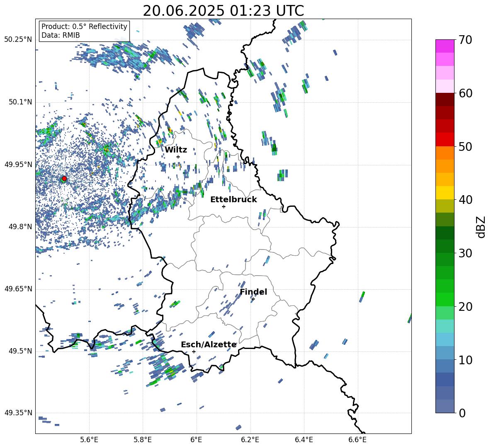Viewport: 491px width, 448px height.
Task: Pick the yellow 40-42 dBZ colorbar segment
Action: coord(445,193)
